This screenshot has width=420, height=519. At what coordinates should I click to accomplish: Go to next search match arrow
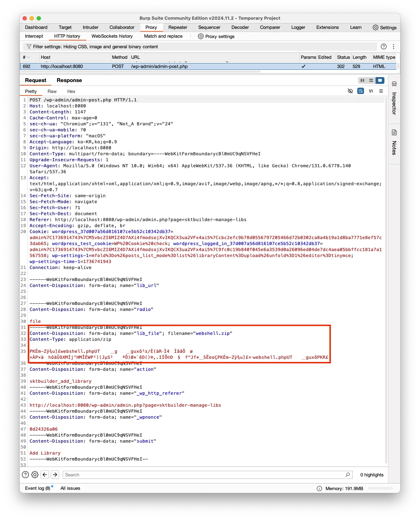point(55,475)
